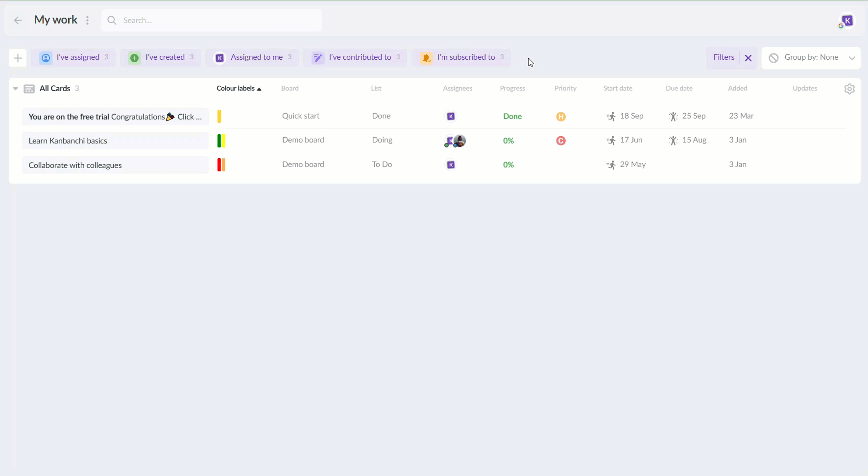Toggle the Assigned to me filter
The image size is (868, 476).
pyautogui.click(x=253, y=58)
